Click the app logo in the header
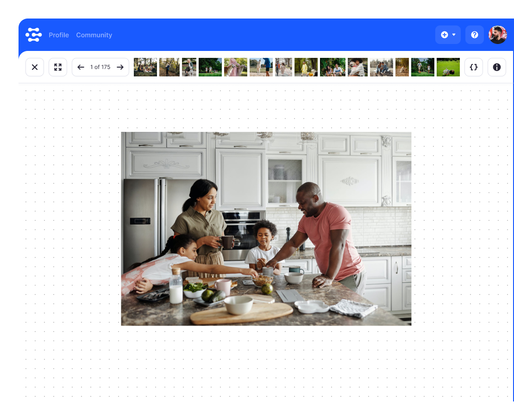514x420 pixels. [x=34, y=35]
